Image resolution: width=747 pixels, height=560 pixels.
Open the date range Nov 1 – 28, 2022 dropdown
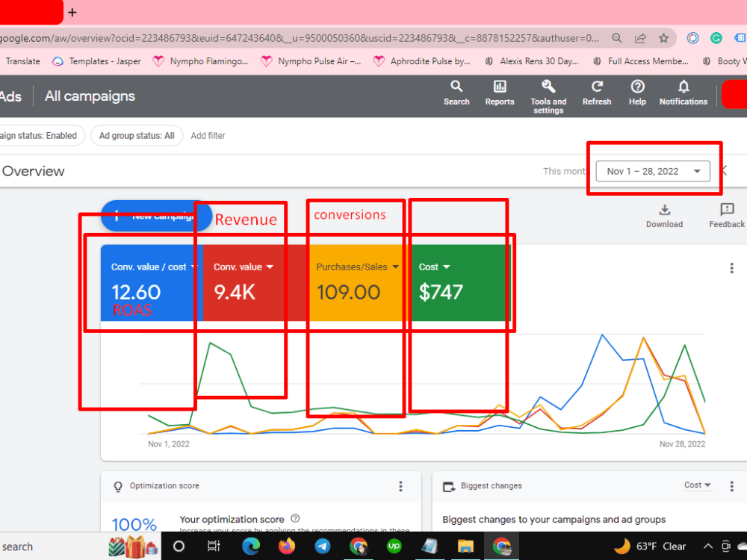coord(653,172)
